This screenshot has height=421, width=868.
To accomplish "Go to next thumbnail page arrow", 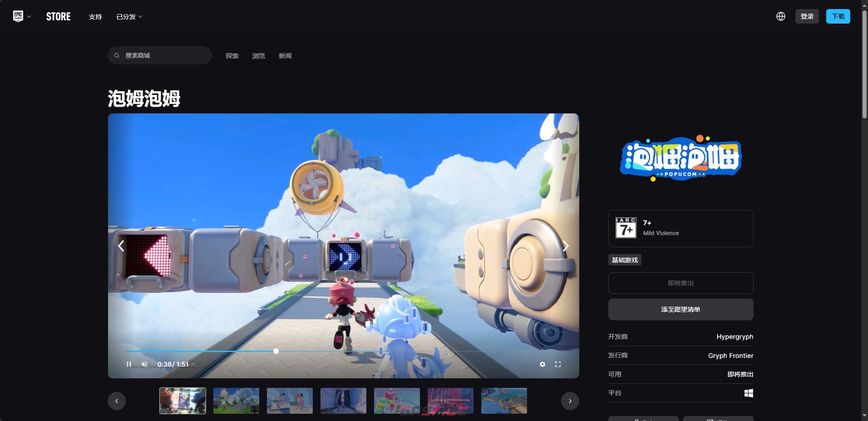I will pyautogui.click(x=570, y=401).
